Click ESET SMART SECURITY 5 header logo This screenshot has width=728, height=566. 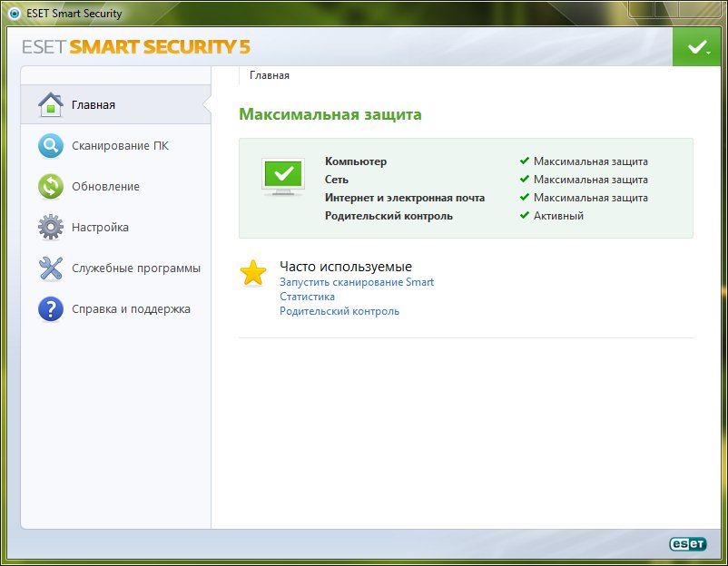pyautogui.click(x=136, y=47)
